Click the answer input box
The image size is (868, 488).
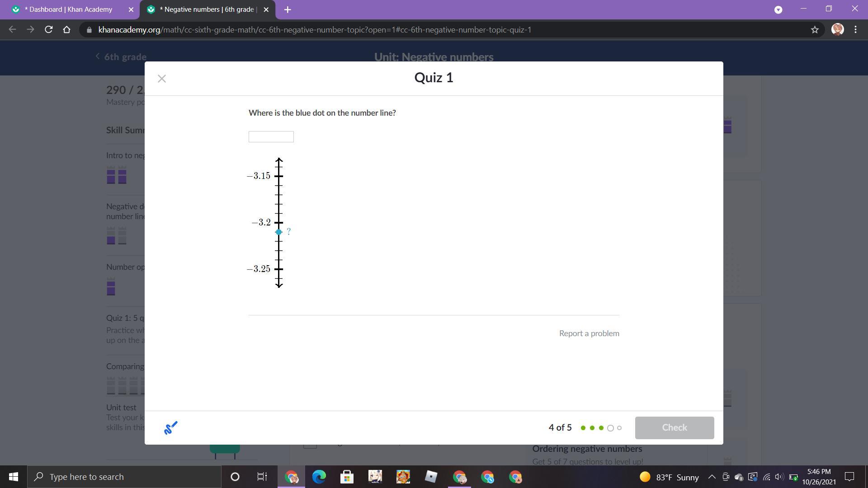(x=271, y=136)
